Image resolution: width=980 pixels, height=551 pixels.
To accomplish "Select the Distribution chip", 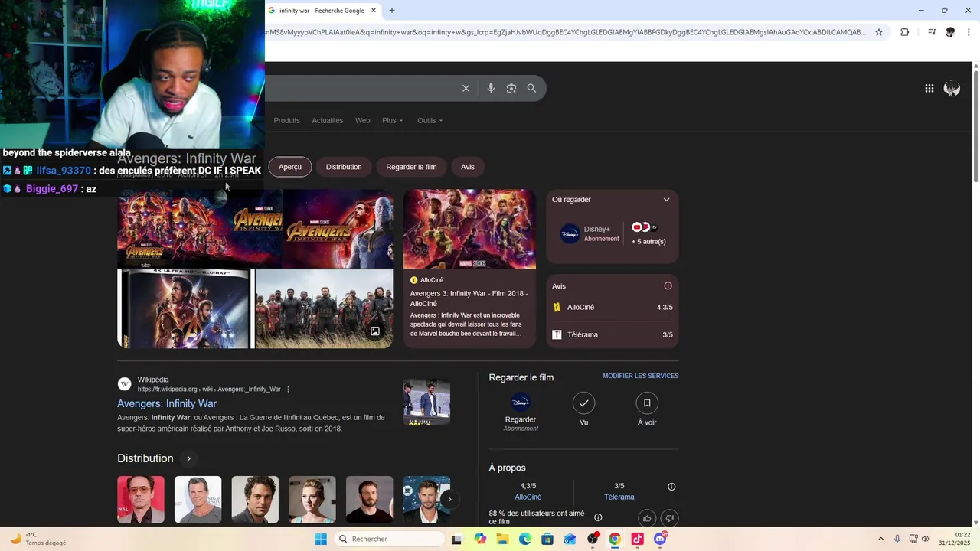I will pyautogui.click(x=344, y=167).
